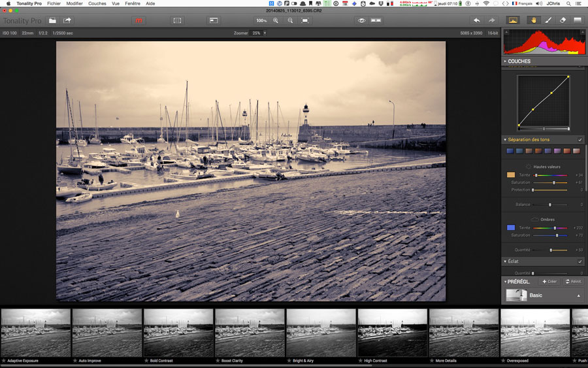Click the midpoint of the tone curve
The width and height of the screenshot is (588, 368).
pyautogui.click(x=544, y=101)
